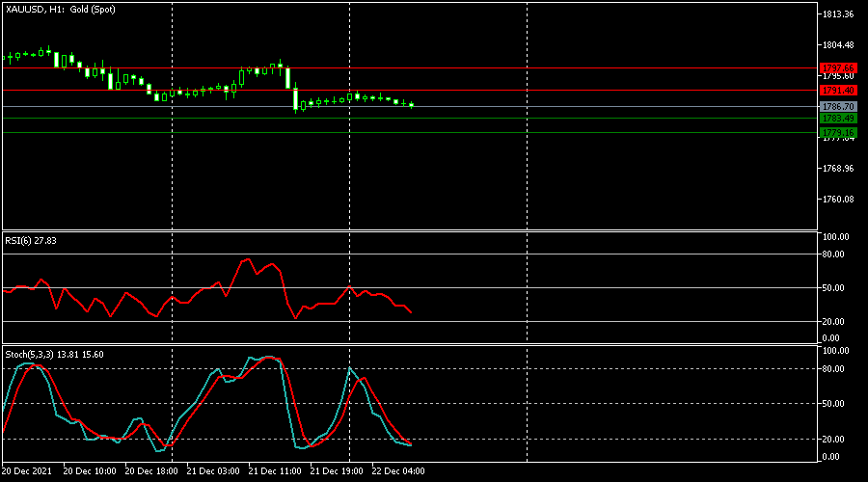
Task: Select the red 1797.66 price level tag
Action: pos(838,68)
